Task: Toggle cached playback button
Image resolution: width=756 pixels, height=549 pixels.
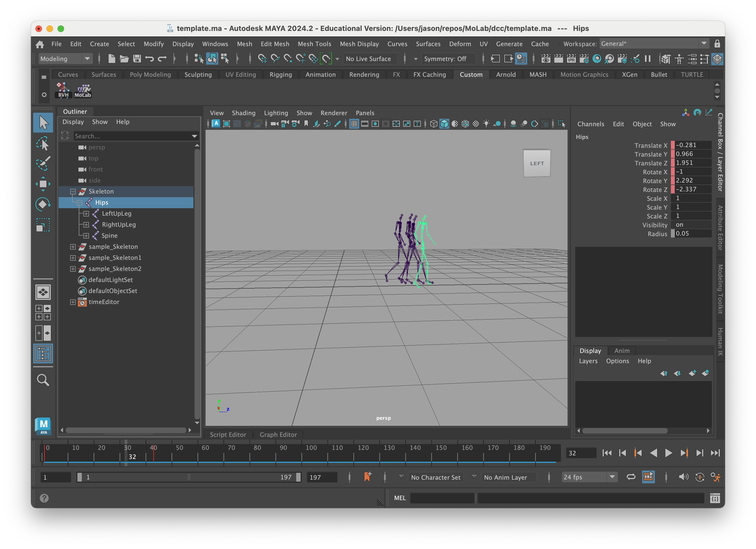Action: tap(648, 477)
